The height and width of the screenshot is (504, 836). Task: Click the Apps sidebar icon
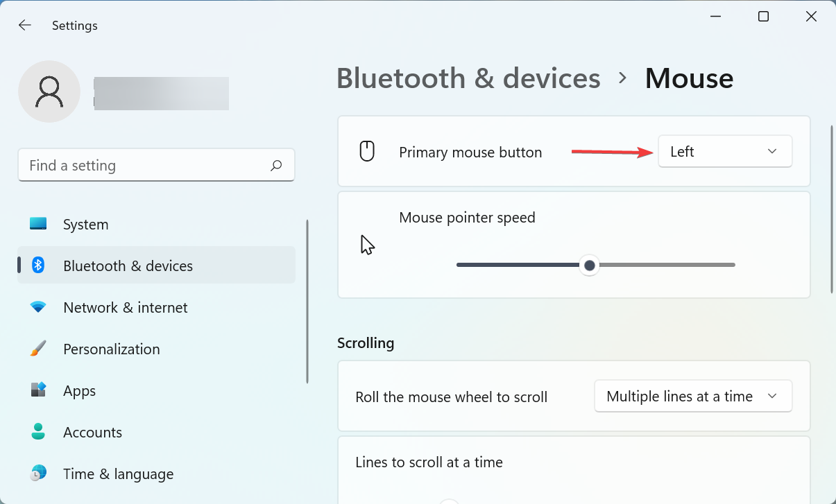pyautogui.click(x=38, y=390)
